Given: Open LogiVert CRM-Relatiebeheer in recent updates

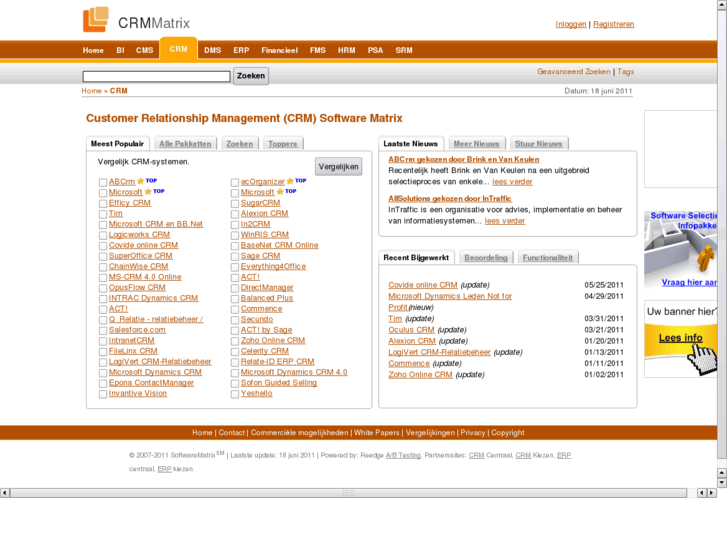Looking at the screenshot, I should pyautogui.click(x=439, y=352).
